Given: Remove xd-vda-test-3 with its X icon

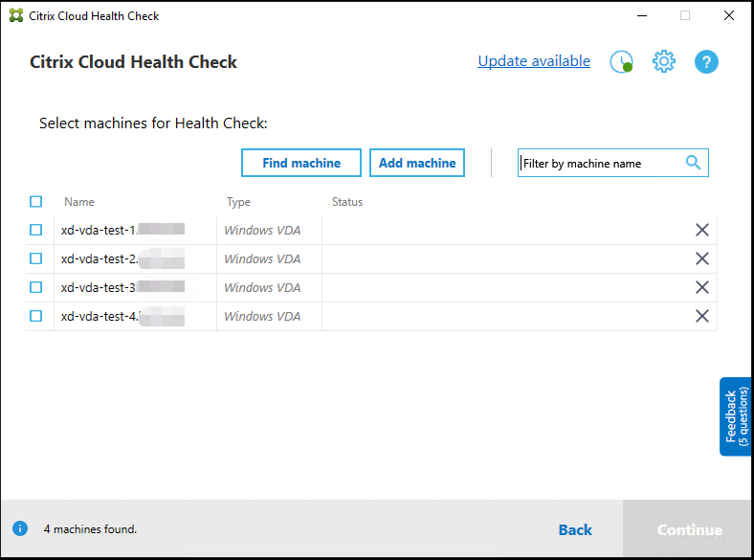Looking at the screenshot, I should point(701,287).
